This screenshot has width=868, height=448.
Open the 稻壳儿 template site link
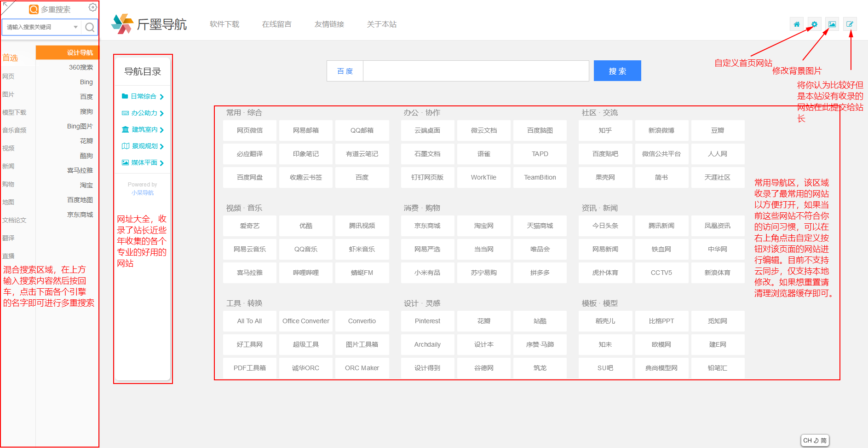tap(605, 321)
